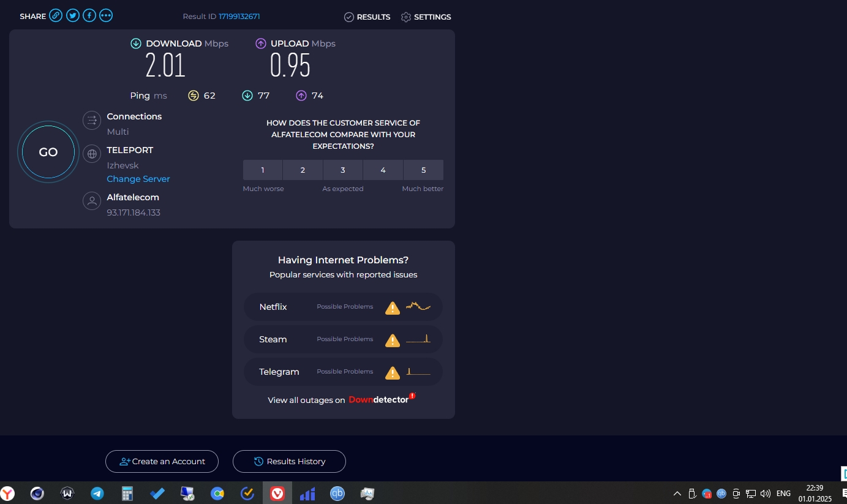Select the Multi connections text
This screenshot has height=504, width=847.
[x=118, y=132]
